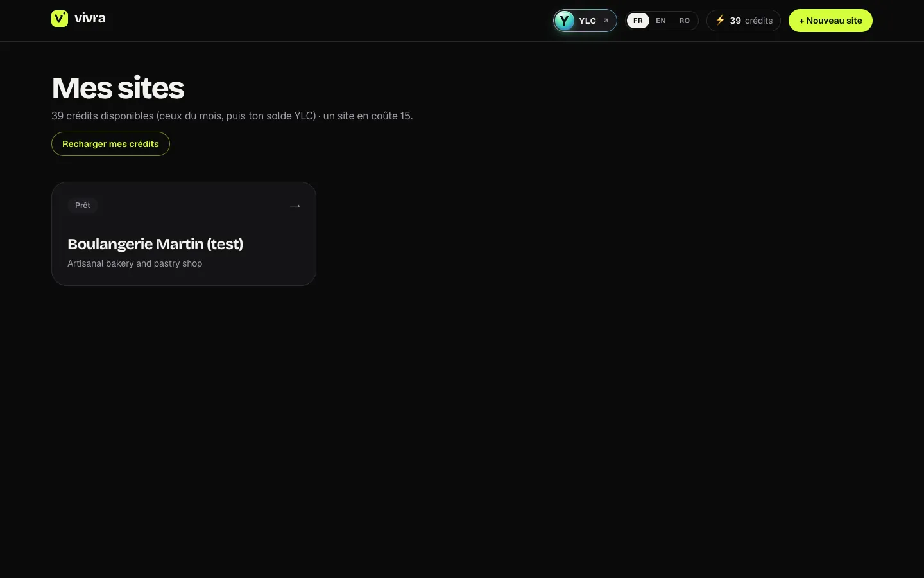Image resolution: width=924 pixels, height=578 pixels.
Task: Click the external arrow icon beside YLC
Action: pos(606,21)
